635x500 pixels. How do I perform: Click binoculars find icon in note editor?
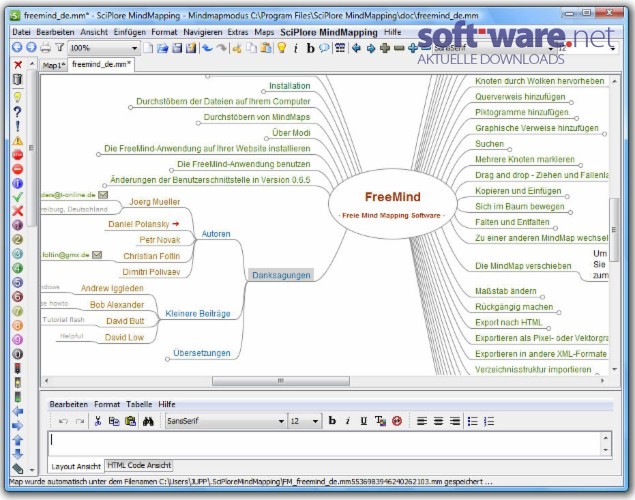point(148,421)
